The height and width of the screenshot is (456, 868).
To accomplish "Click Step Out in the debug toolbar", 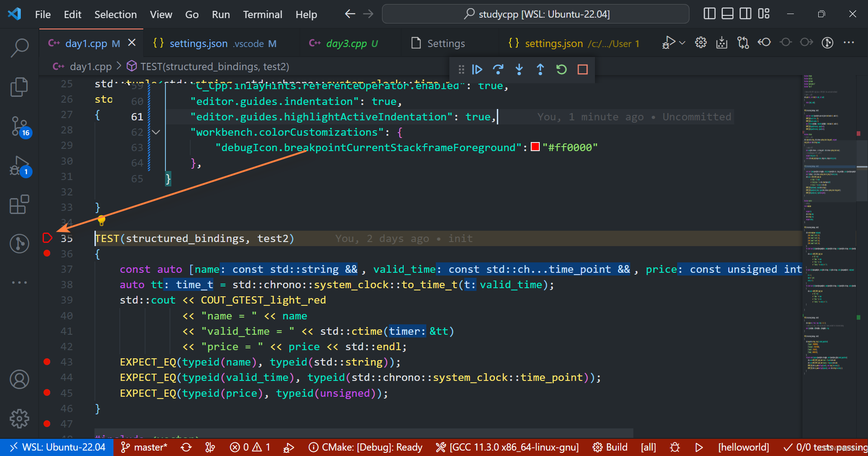I will tap(540, 69).
